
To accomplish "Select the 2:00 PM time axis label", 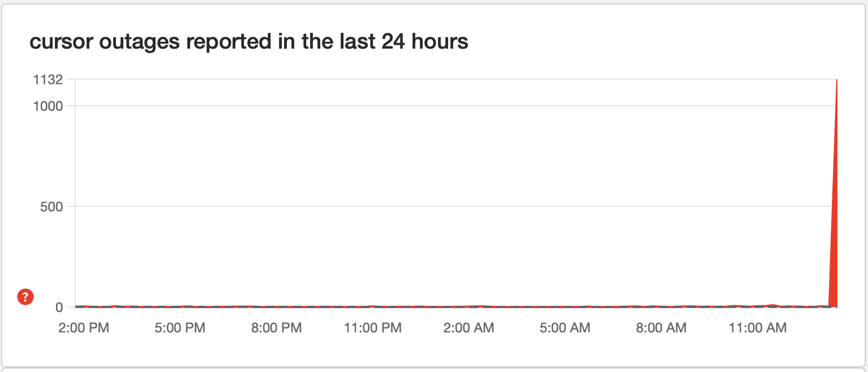I will (x=84, y=327).
